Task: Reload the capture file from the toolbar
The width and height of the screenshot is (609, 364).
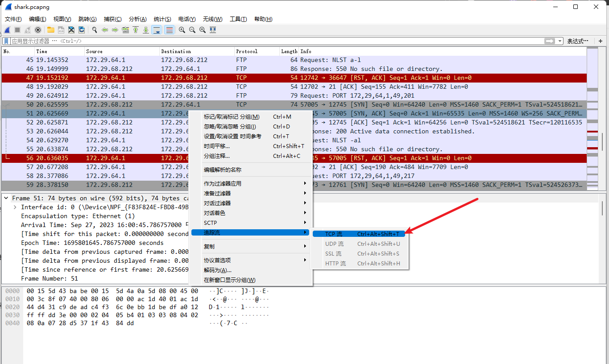Action: (x=82, y=30)
